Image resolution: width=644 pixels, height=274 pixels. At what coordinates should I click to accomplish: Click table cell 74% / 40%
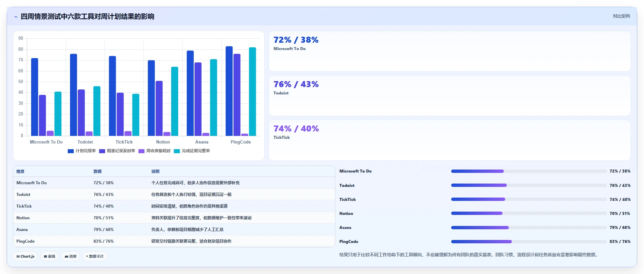click(103, 206)
